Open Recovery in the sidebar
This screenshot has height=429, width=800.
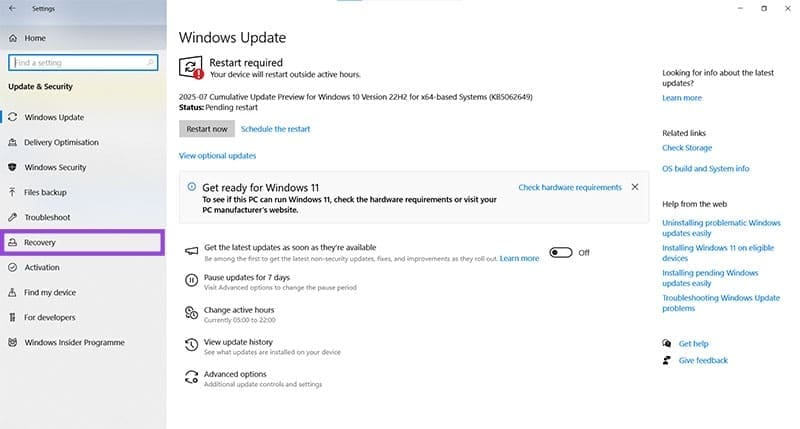pos(83,242)
